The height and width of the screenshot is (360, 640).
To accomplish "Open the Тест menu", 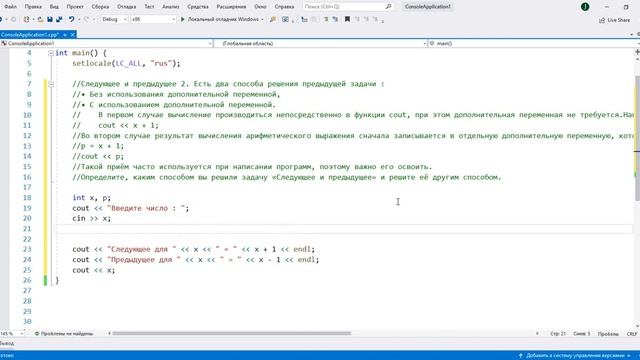I will click(149, 7).
